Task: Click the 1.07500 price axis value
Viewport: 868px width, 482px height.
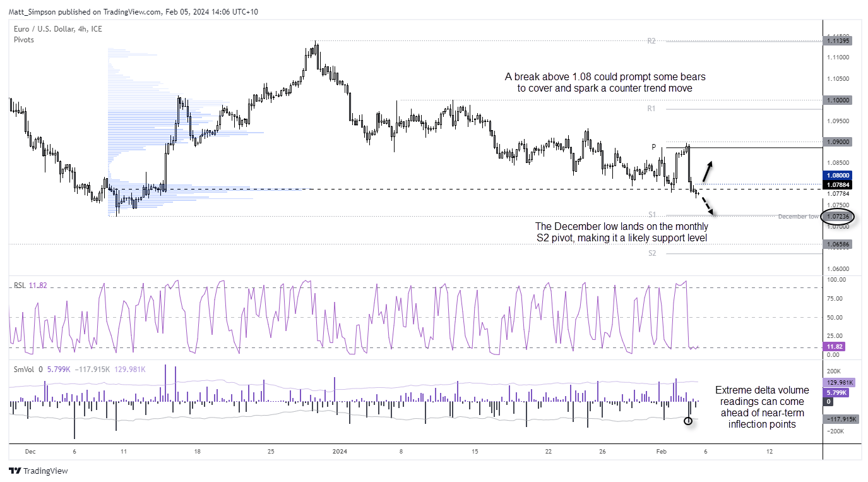Action: coord(838,205)
